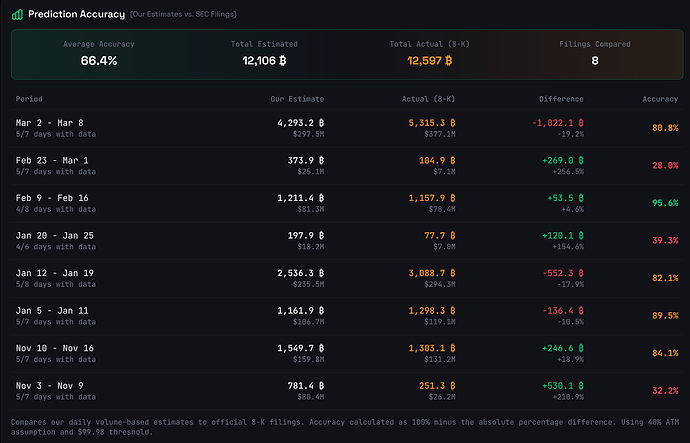The height and width of the screenshot is (443, 690).
Task: Select the Feb 9 - Feb 16 period row
Action: (x=347, y=203)
